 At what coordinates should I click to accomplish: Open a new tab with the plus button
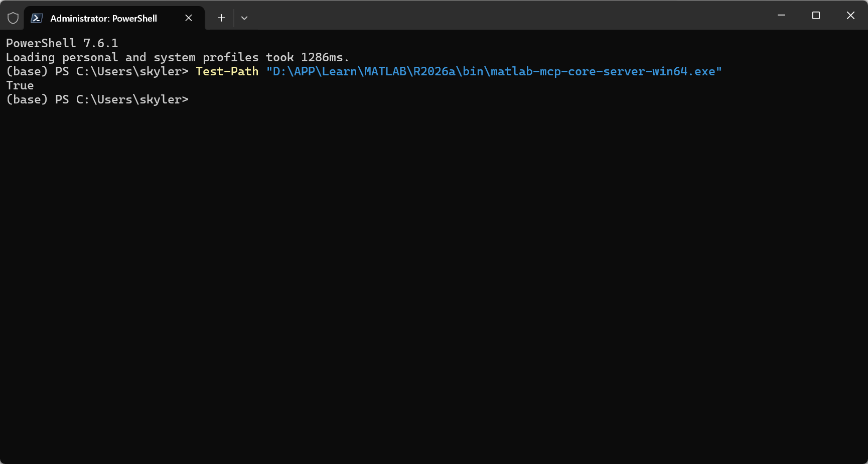point(221,18)
